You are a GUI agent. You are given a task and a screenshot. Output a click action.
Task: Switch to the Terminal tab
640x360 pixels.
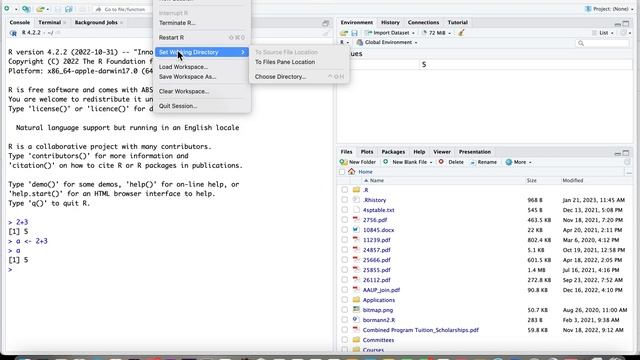[x=50, y=22]
